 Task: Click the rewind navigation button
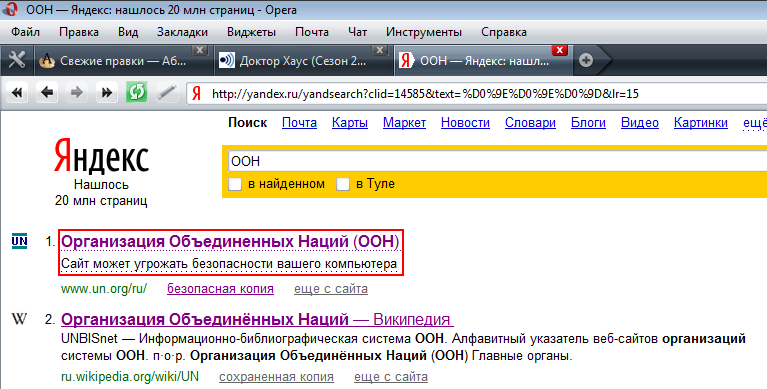[x=17, y=92]
